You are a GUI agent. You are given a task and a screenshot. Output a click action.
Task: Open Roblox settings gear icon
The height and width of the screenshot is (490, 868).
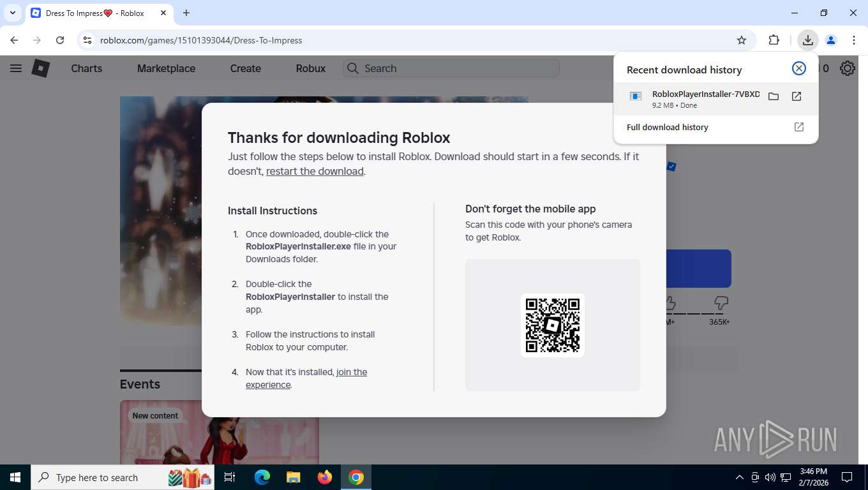[847, 68]
